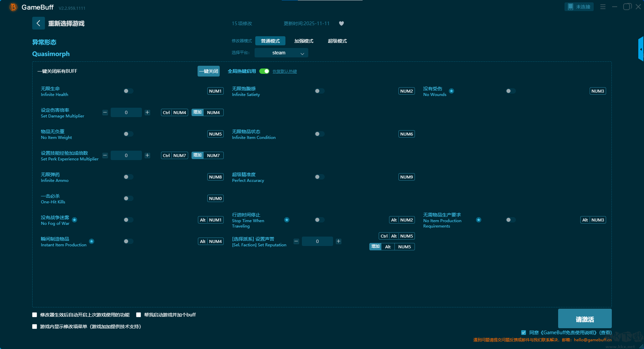Toggle Infinite Health on
Image resolution: width=644 pixels, height=349 pixels.
[x=128, y=91]
